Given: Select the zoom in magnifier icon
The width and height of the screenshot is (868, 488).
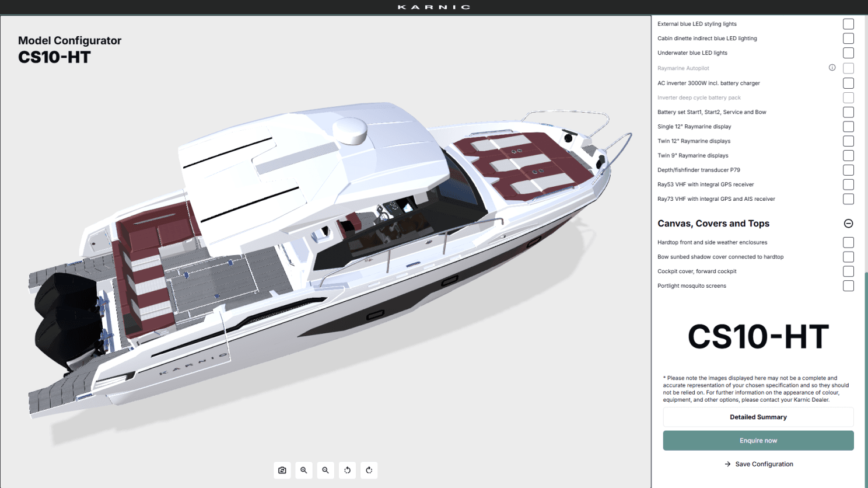Looking at the screenshot, I should click(303, 470).
